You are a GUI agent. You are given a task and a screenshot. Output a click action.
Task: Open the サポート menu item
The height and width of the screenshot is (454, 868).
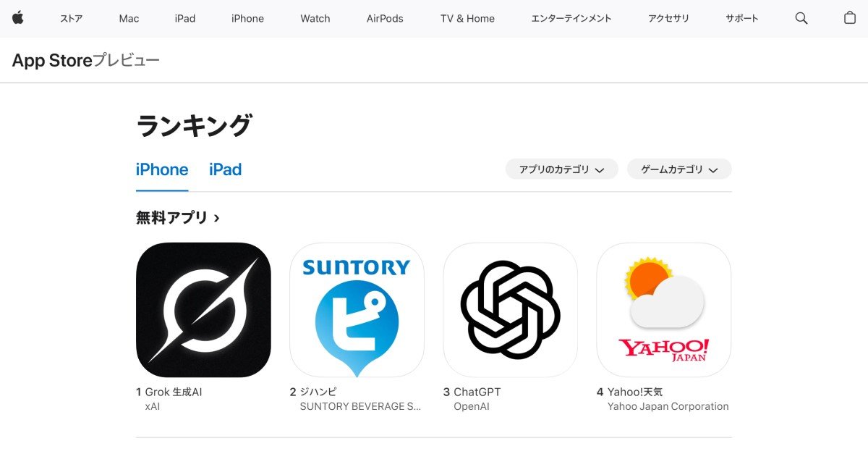coord(742,19)
